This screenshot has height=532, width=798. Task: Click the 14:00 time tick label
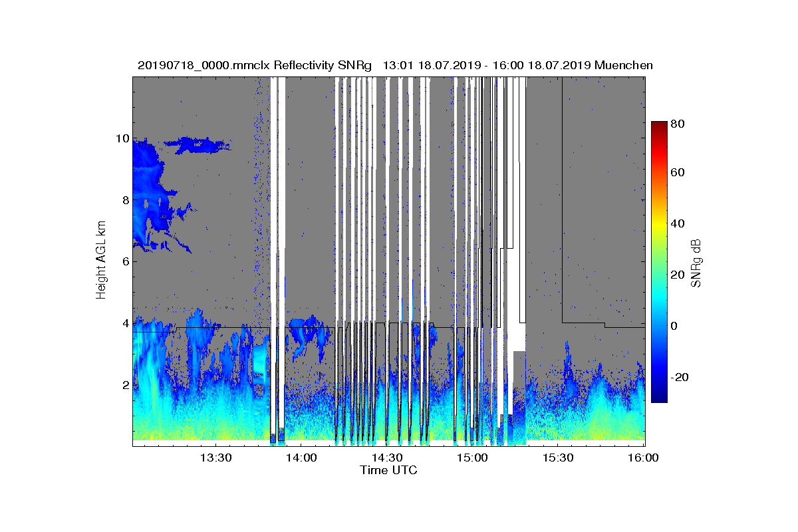click(x=301, y=458)
